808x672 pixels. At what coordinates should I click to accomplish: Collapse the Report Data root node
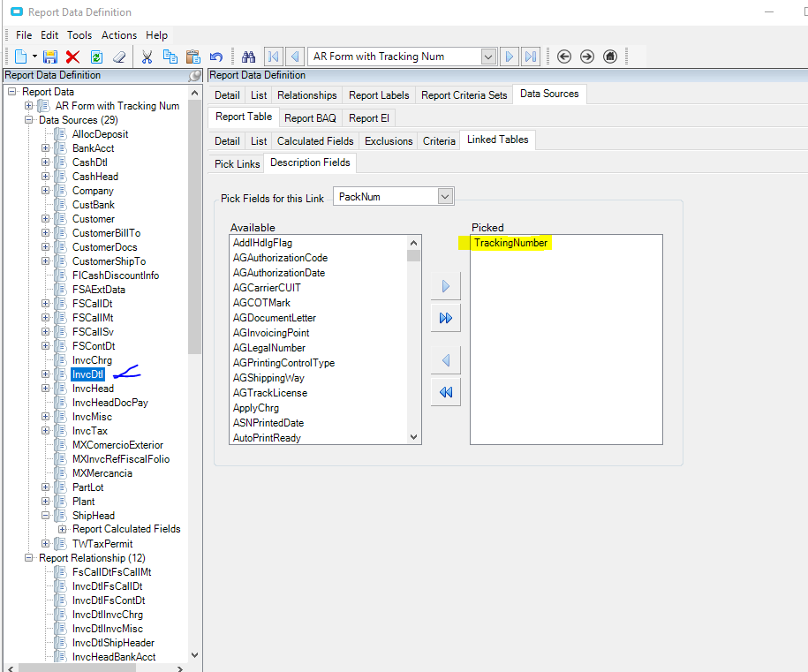[x=11, y=92]
